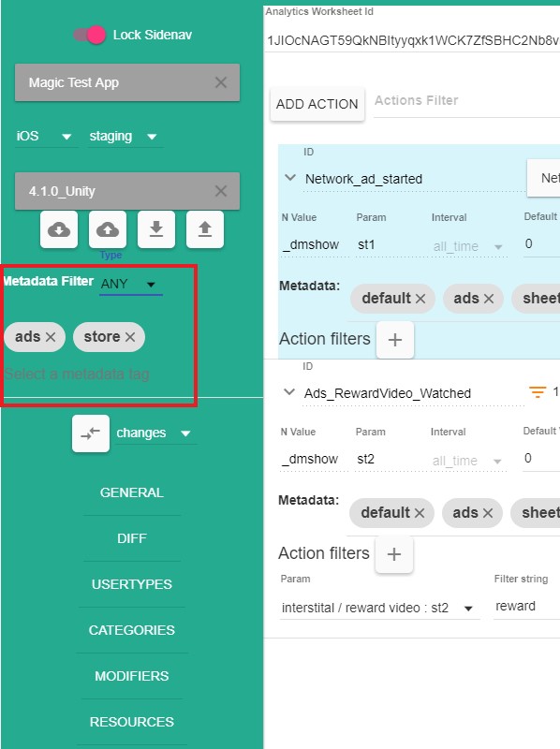Open Interval dropdown for Ads_RewardVideo_Watched

468,461
